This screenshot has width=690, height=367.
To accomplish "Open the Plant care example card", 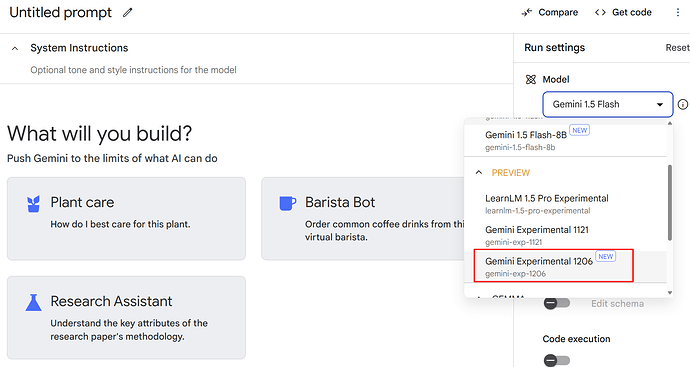I will [126, 219].
